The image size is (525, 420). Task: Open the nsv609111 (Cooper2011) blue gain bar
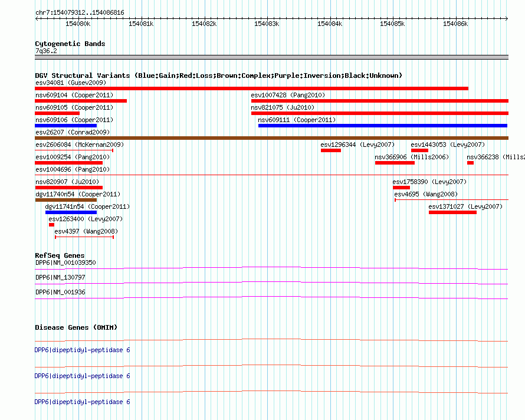point(383,126)
